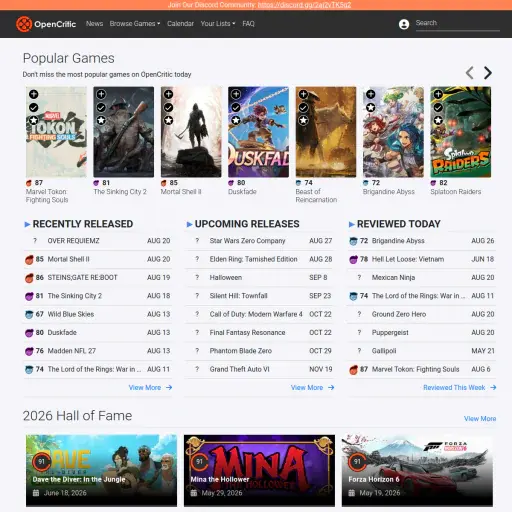Open Dave the Diver Hall of Fame card
This screenshot has height=512, width=512.
(101, 470)
